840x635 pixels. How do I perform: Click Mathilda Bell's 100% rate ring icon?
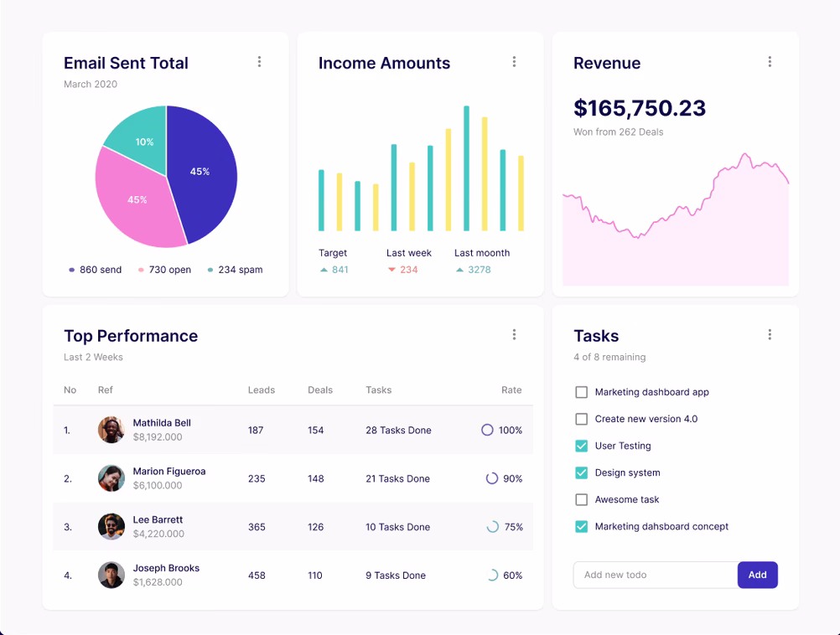[x=487, y=430]
